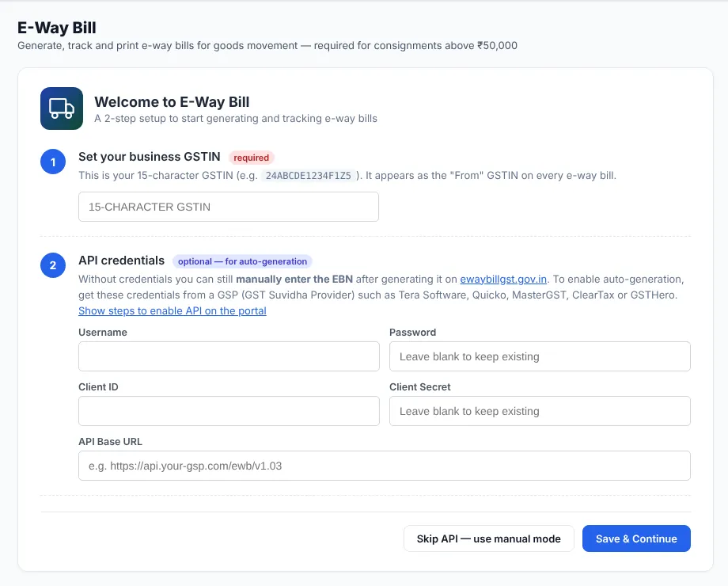Click into the Password field
Image resolution: width=728 pixels, height=586 pixels.
pos(540,356)
